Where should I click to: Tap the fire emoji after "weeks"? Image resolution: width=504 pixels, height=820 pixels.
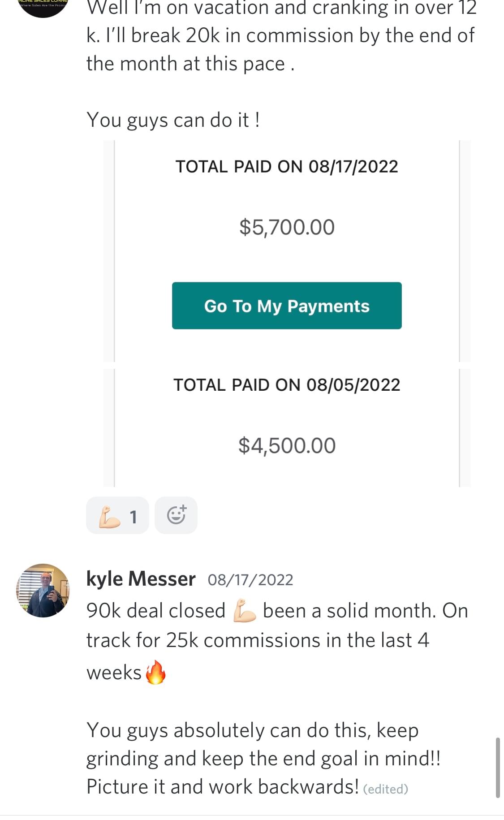pos(156,672)
